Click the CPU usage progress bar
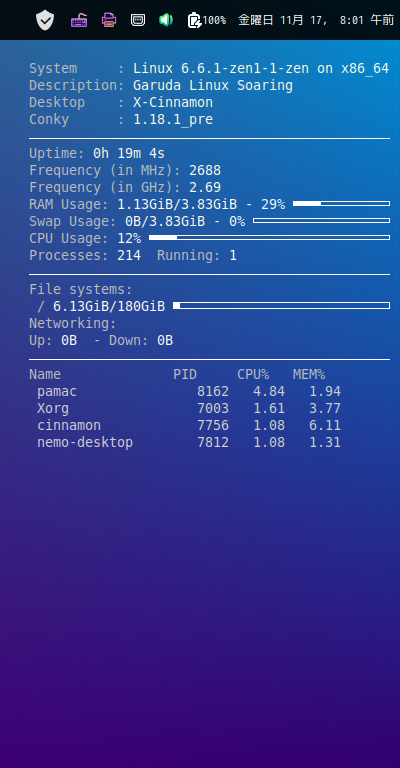 pyautogui.click(x=269, y=238)
